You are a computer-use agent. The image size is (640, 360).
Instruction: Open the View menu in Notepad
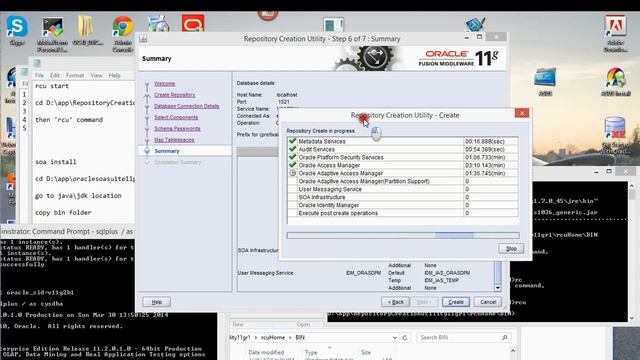[96, 76]
